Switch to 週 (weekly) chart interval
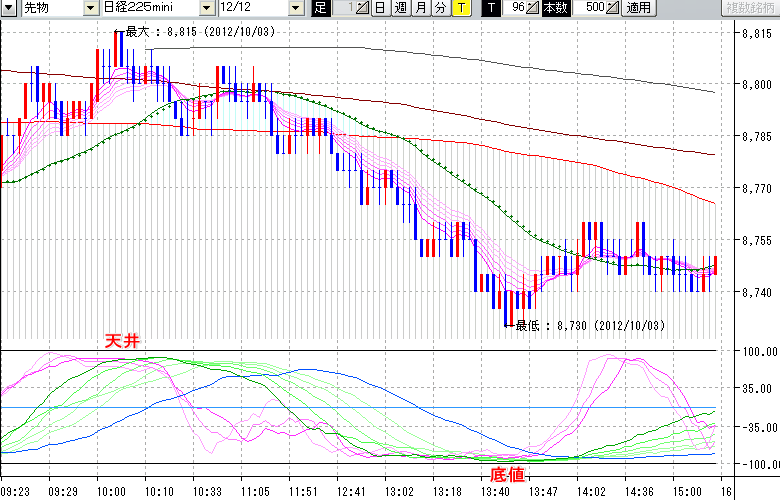The width and height of the screenshot is (780, 500). tap(399, 8)
